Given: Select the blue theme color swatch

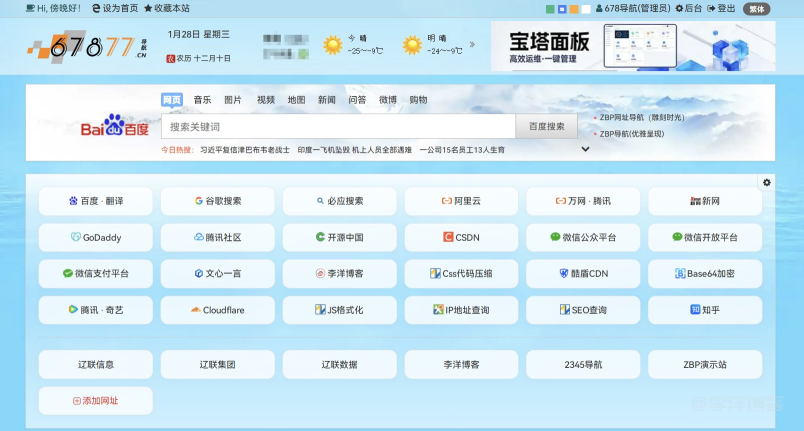Looking at the screenshot, I should [x=562, y=9].
